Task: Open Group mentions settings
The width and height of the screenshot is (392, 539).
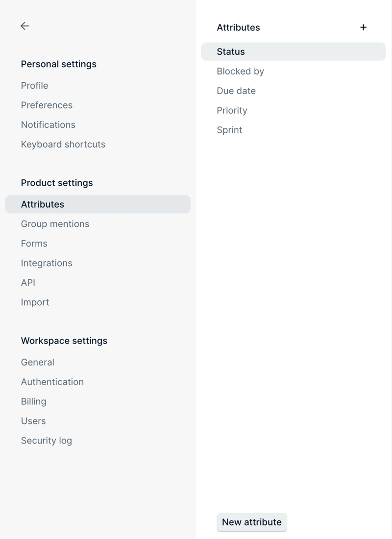Action: (55, 223)
